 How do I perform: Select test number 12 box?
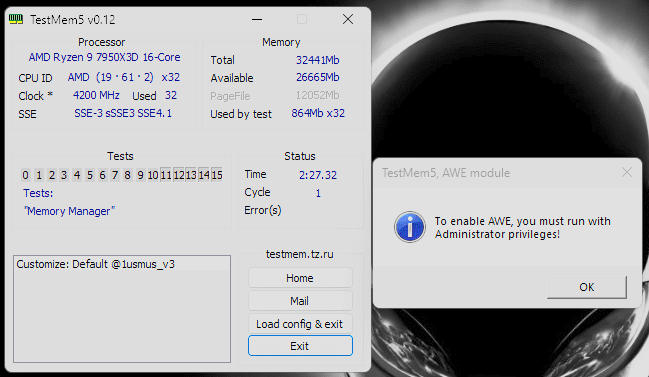pos(179,175)
